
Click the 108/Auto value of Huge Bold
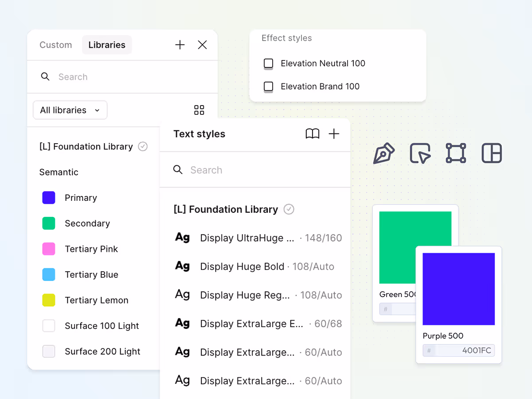click(313, 266)
